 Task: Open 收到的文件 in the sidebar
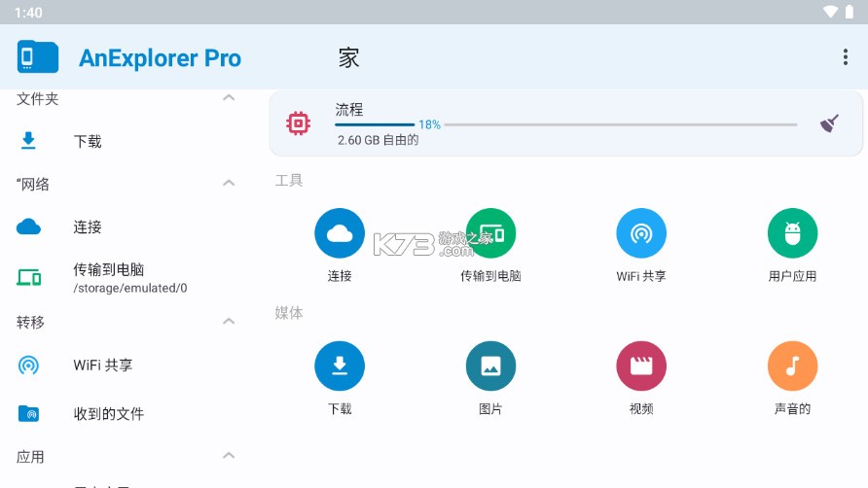click(x=108, y=414)
